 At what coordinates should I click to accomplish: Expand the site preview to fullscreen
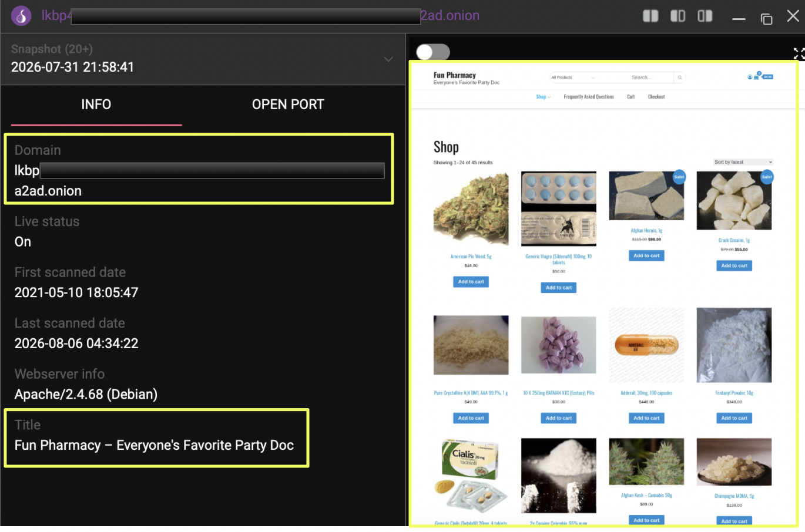(799, 54)
